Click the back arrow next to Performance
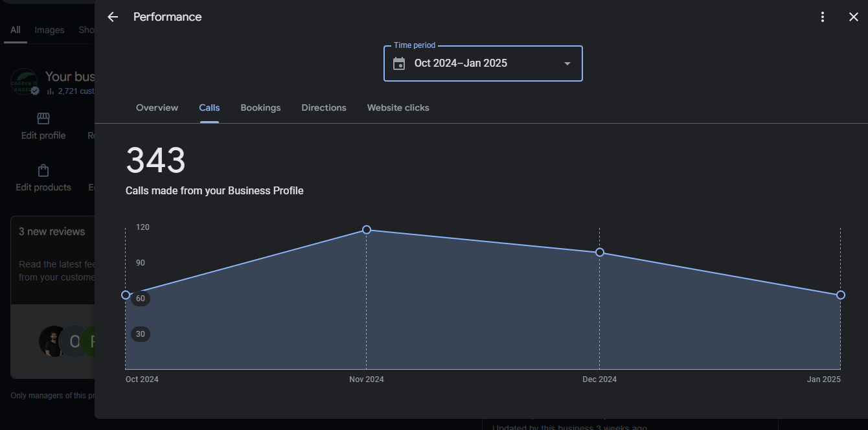Viewport: 868px width, 430px height. pos(113,17)
